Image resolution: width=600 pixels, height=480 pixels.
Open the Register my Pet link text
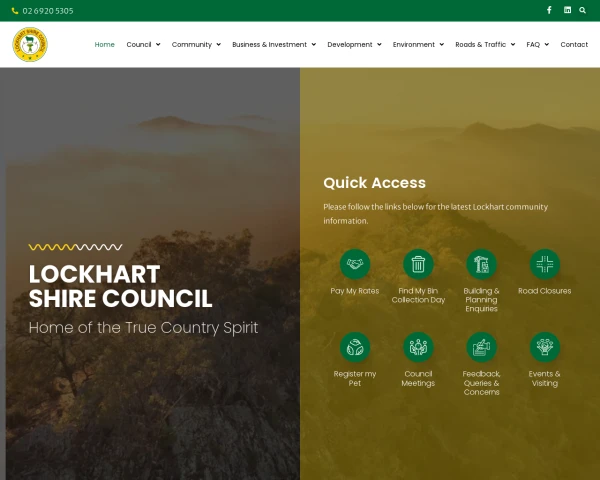pos(355,379)
